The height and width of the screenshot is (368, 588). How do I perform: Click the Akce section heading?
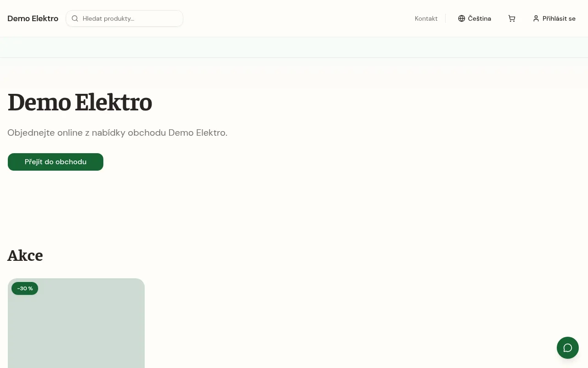pyautogui.click(x=25, y=255)
